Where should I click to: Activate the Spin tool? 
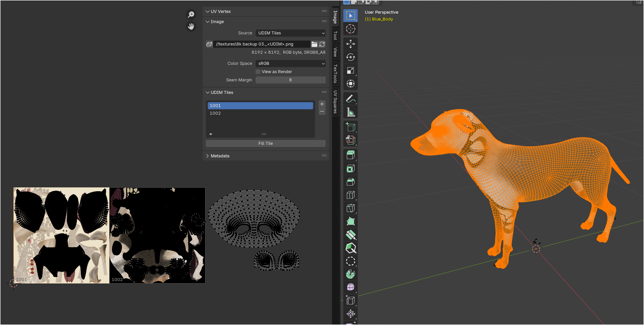[x=350, y=274]
